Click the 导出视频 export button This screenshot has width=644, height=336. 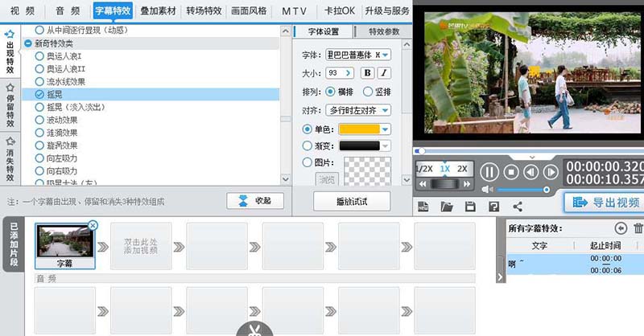[x=602, y=203]
